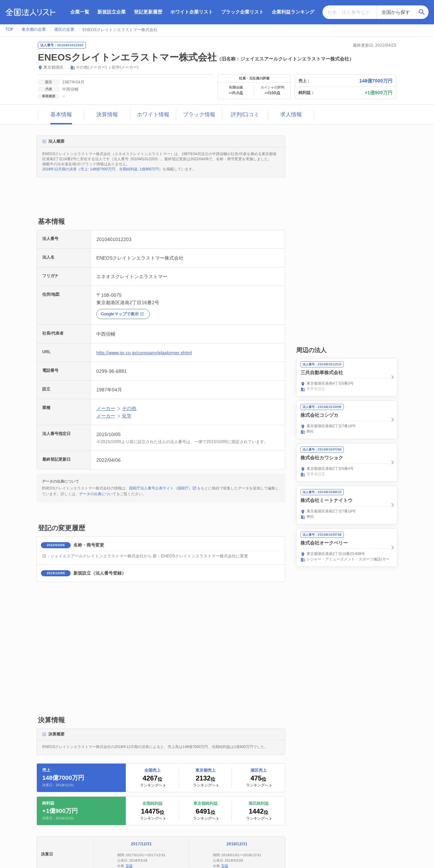Click the 転職会議 rating score
The height and width of the screenshot is (868, 434).
pyautogui.click(x=236, y=93)
